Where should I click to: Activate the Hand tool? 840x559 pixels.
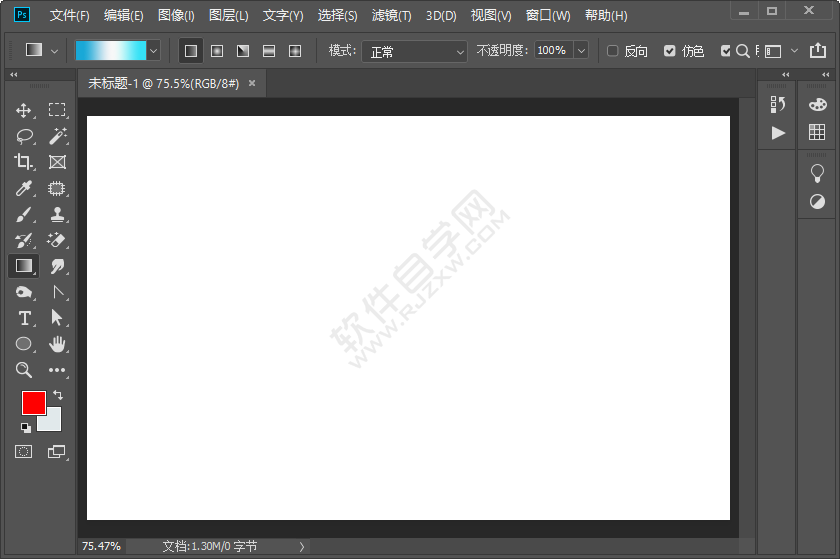57,344
